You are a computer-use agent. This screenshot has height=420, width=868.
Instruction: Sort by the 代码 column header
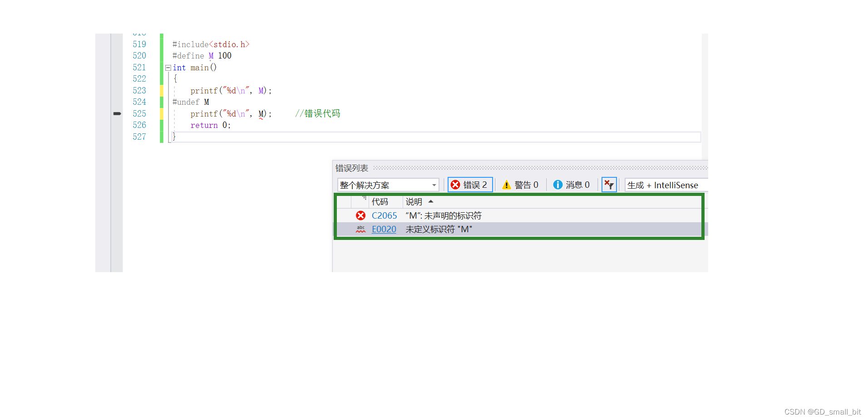[380, 202]
